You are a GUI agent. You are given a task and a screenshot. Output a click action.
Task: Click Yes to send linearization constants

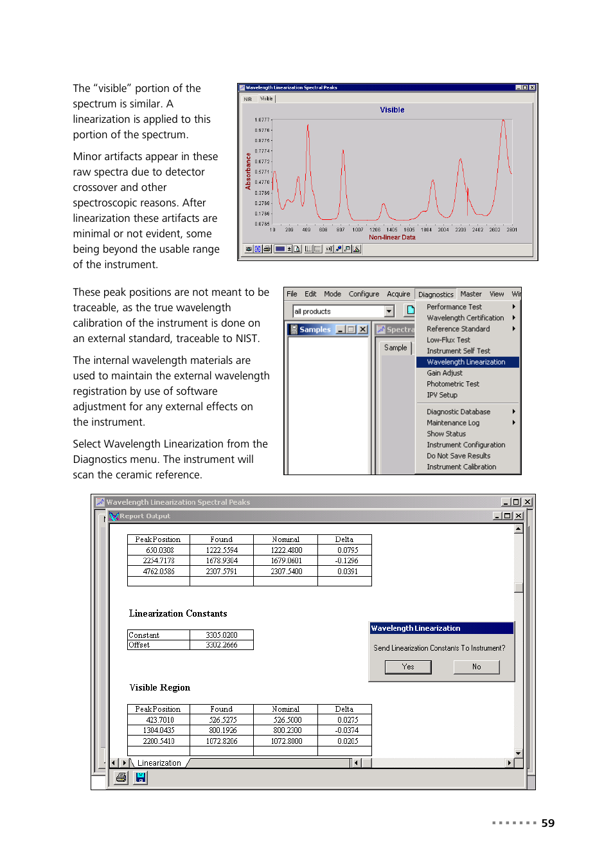tap(408, 667)
